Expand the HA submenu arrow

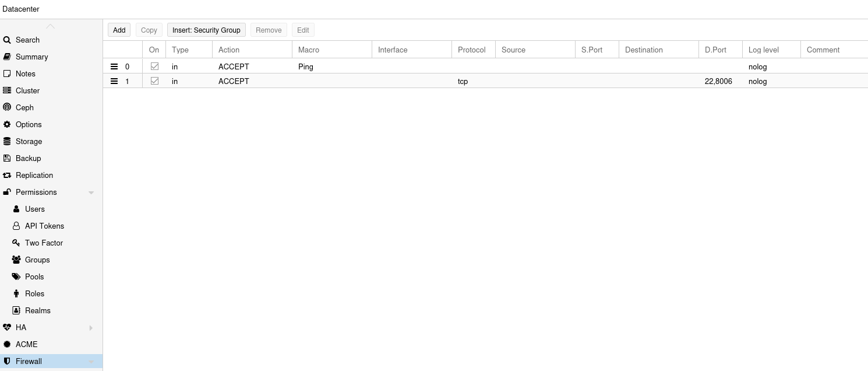click(91, 328)
